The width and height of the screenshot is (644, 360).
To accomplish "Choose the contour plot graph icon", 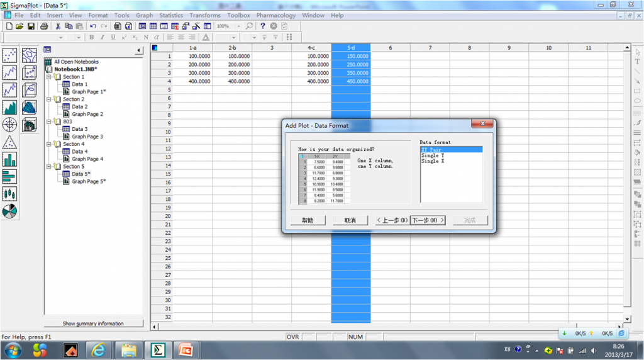I will pyautogui.click(x=29, y=55).
